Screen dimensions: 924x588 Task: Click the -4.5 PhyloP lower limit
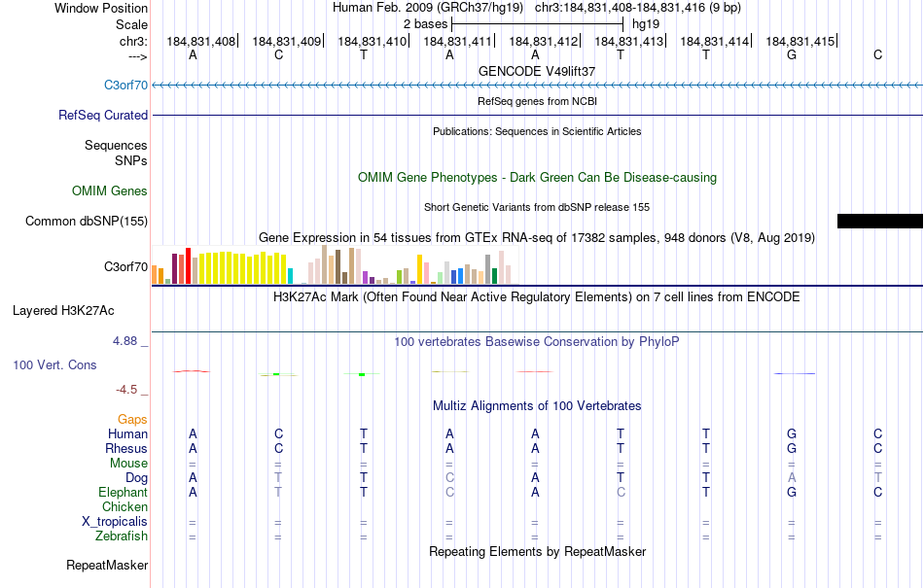point(126,390)
